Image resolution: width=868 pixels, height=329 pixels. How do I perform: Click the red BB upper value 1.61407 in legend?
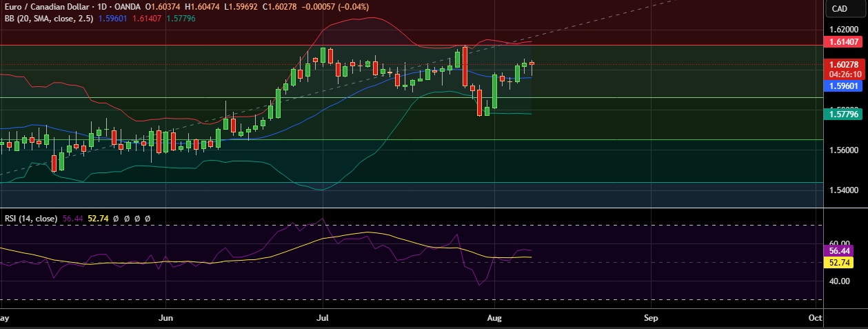pyautogui.click(x=145, y=18)
